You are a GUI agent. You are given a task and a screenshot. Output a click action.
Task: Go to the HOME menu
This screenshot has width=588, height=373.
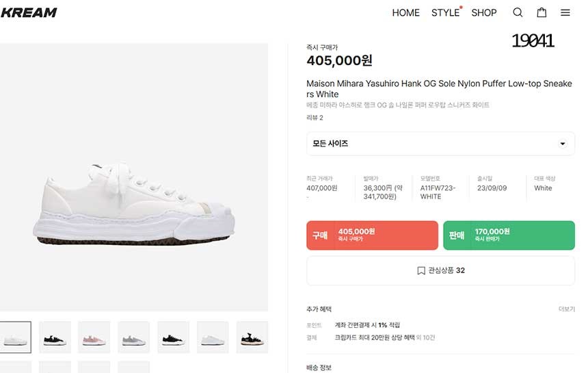point(405,12)
